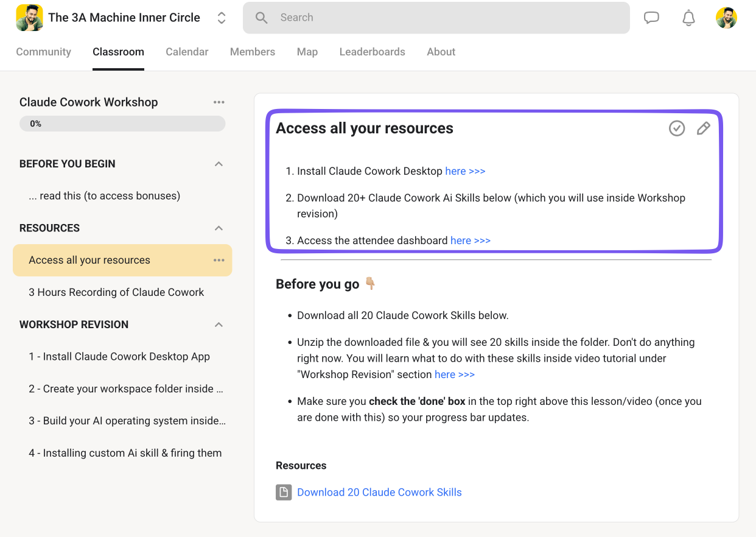Collapse the WORKSHOP REVISION section

click(219, 325)
